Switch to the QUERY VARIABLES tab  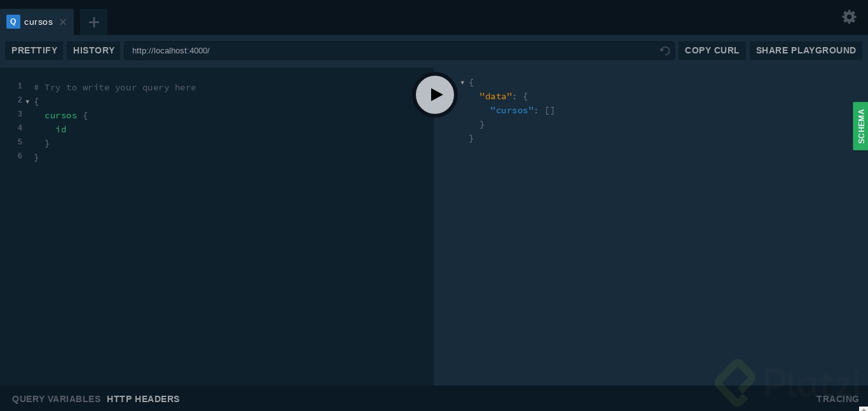click(56, 399)
